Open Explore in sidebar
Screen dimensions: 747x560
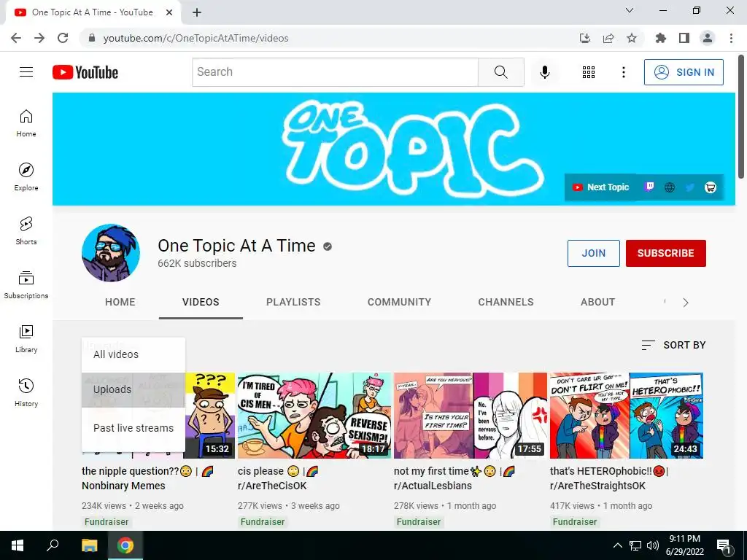(x=26, y=176)
